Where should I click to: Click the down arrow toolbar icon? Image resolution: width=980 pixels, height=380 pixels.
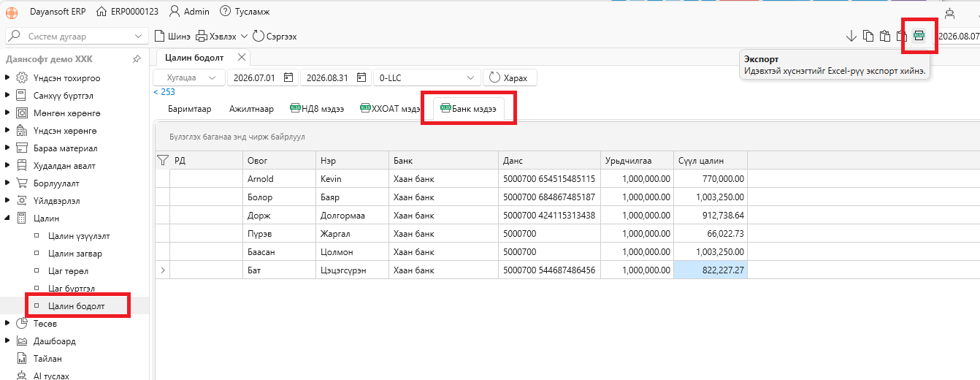coord(851,36)
